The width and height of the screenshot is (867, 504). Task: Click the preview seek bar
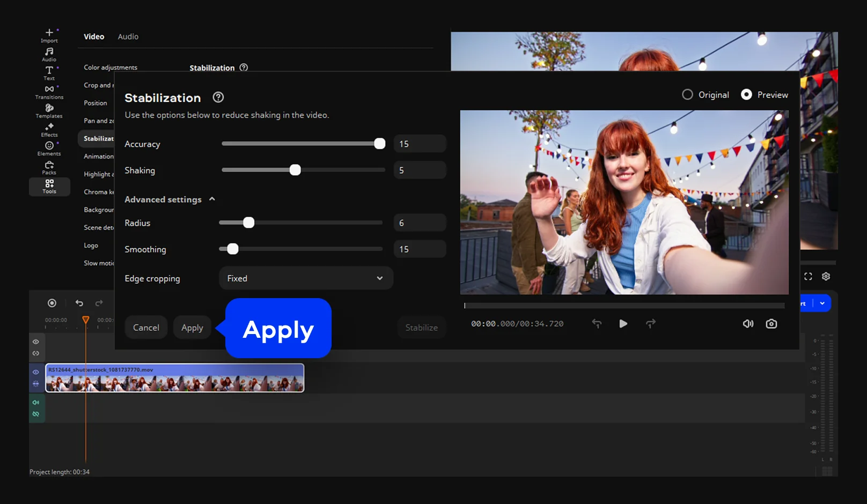coord(624,306)
